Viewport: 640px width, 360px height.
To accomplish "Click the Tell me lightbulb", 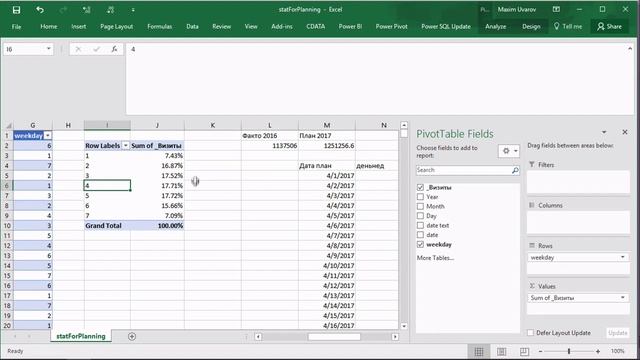I will coord(556,26).
